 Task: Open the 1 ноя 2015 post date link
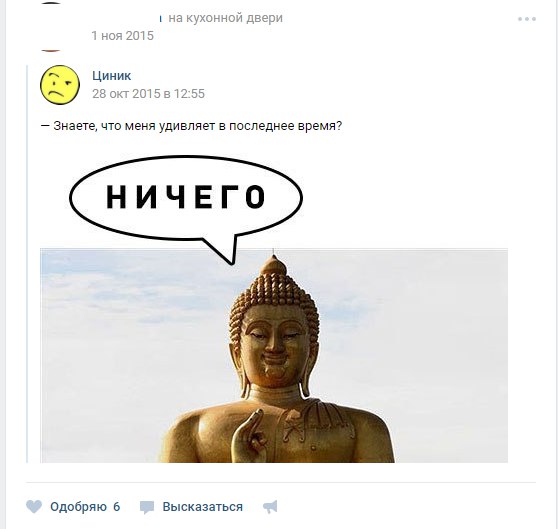tap(122, 36)
